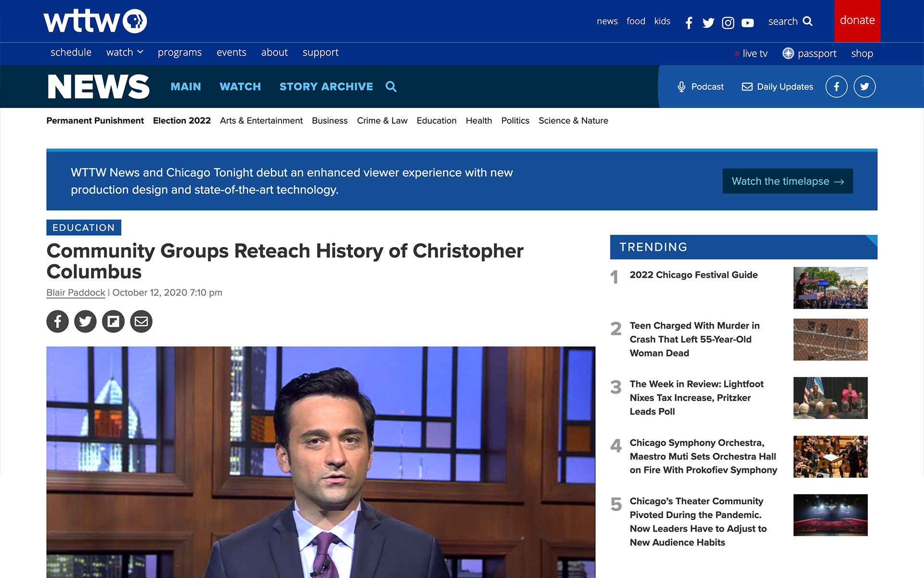Viewport: 924px width, 578px height.
Task: Open the support menu item
Action: (x=321, y=52)
